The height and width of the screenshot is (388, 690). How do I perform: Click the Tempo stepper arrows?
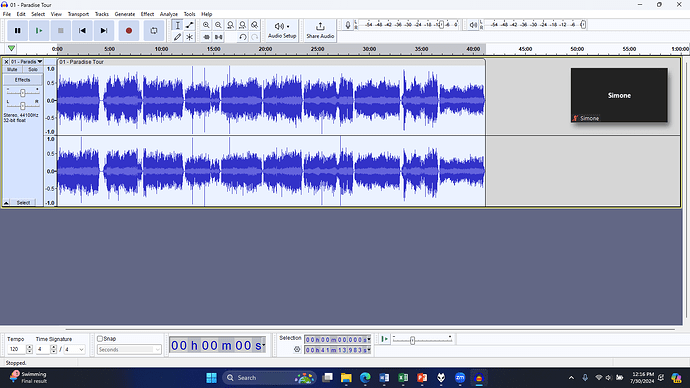29,349
